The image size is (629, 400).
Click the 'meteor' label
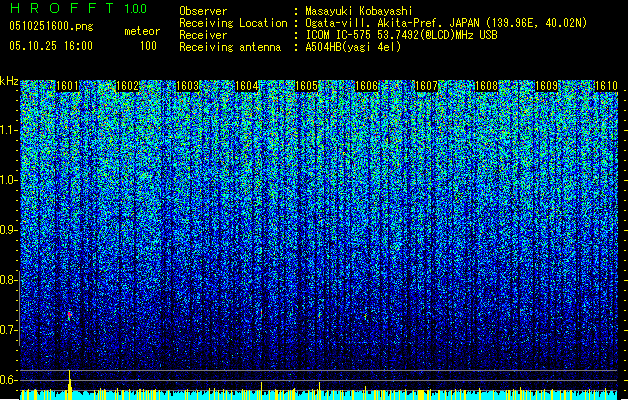click(x=142, y=31)
